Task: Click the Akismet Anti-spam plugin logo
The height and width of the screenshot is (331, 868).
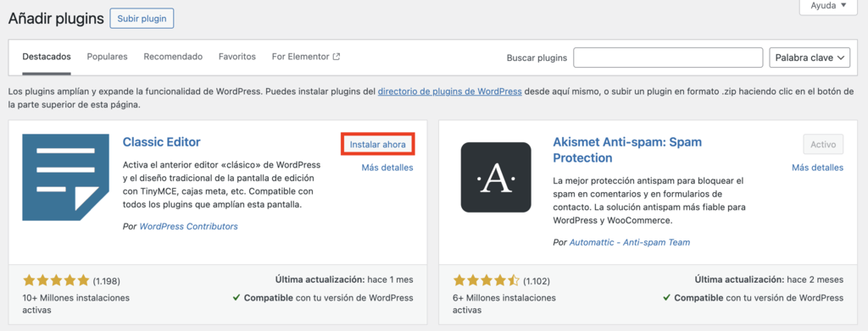Action: tap(496, 177)
